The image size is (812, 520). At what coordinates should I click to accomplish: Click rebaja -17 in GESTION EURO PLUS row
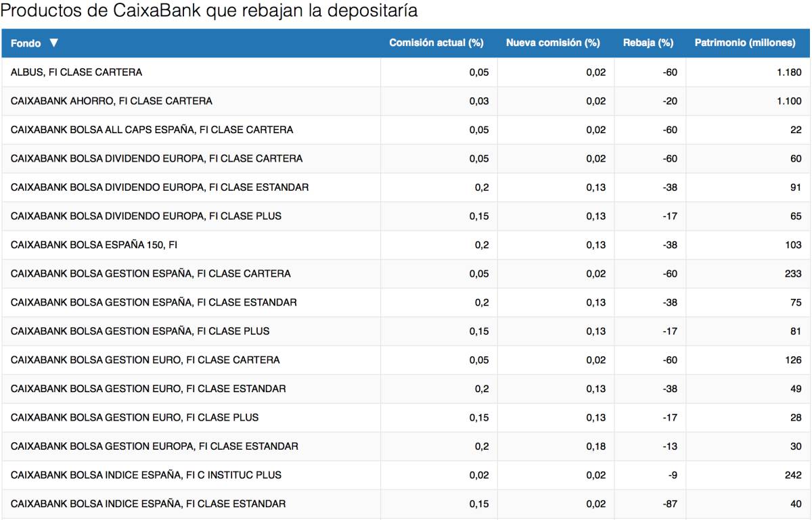point(671,417)
